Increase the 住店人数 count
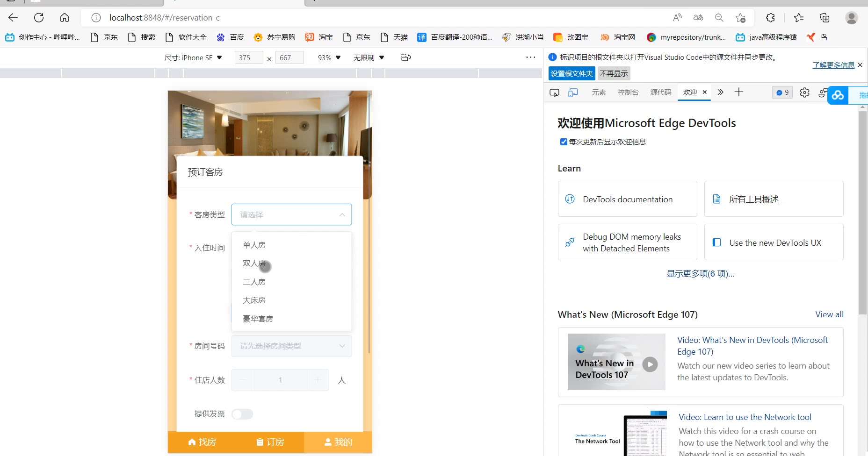 tap(318, 380)
